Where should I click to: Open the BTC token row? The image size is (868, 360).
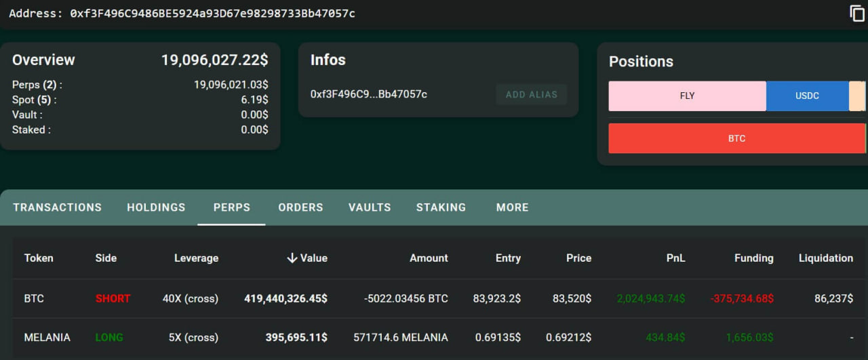pyautogui.click(x=34, y=298)
